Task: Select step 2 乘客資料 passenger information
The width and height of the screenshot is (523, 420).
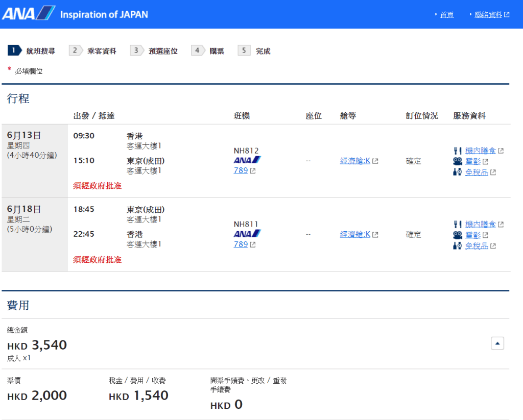Action: point(94,51)
